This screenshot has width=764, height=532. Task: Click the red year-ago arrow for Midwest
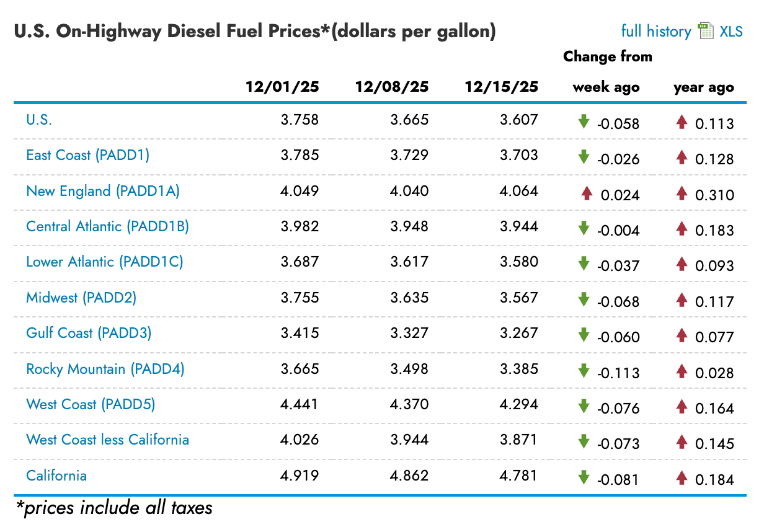coord(682,300)
